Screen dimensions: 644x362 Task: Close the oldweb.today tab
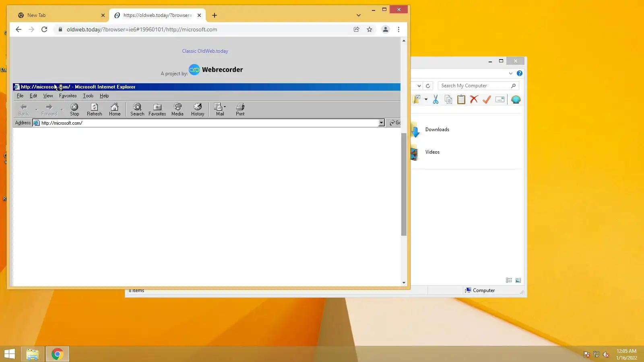pyautogui.click(x=199, y=15)
